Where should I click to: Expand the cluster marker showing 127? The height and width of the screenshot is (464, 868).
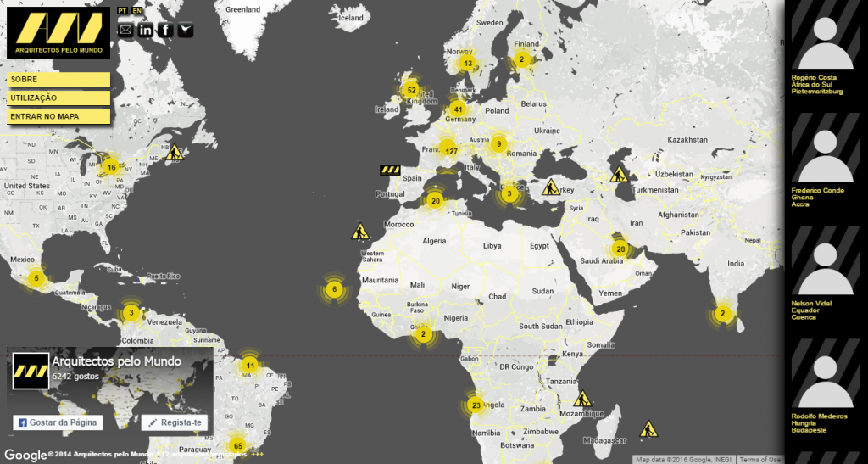click(x=451, y=152)
